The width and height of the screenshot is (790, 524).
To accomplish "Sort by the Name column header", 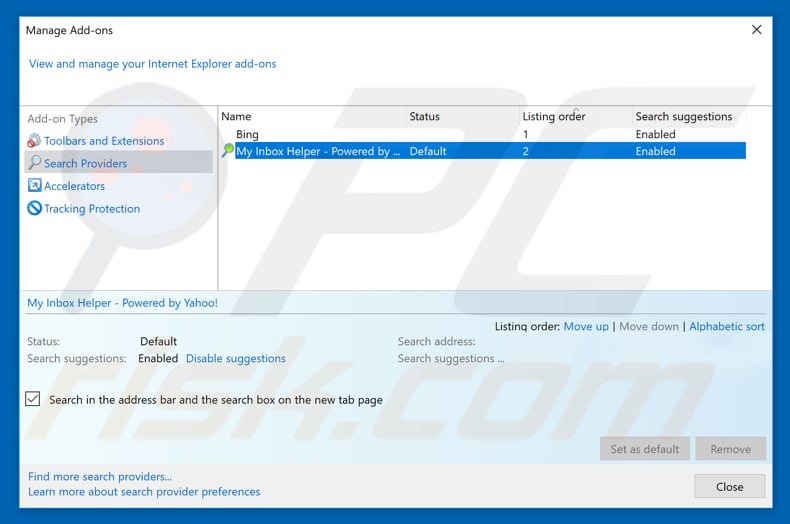I will coord(312,116).
